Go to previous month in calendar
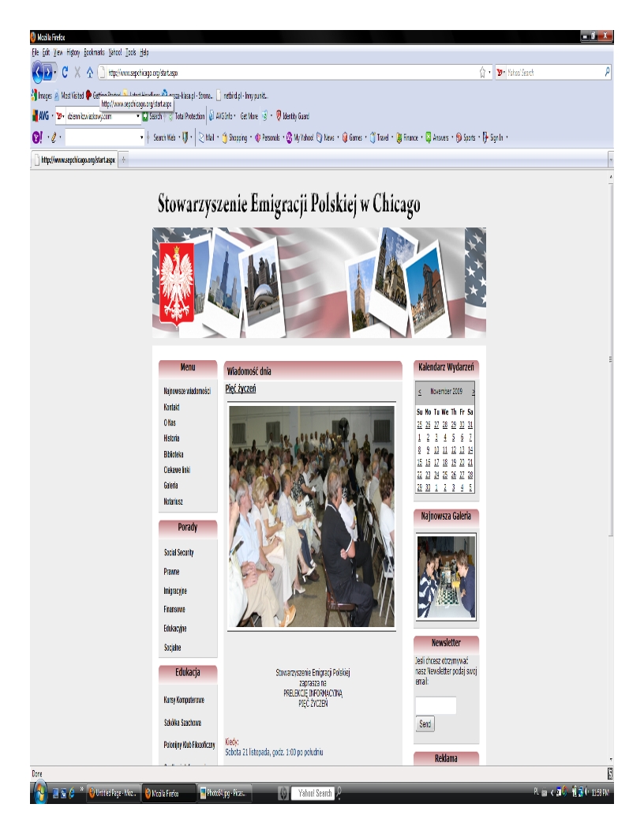 [x=419, y=392]
